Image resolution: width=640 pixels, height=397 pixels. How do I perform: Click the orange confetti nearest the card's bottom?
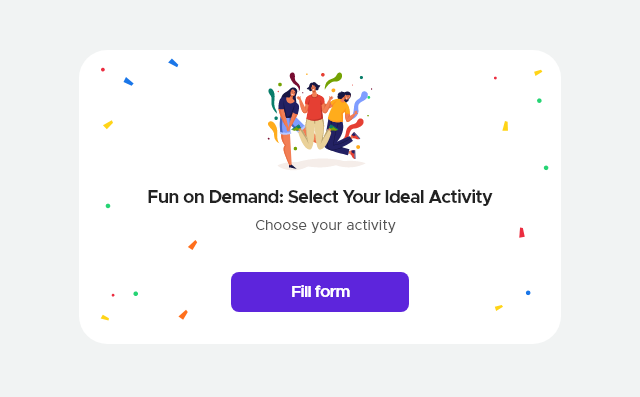point(183,315)
